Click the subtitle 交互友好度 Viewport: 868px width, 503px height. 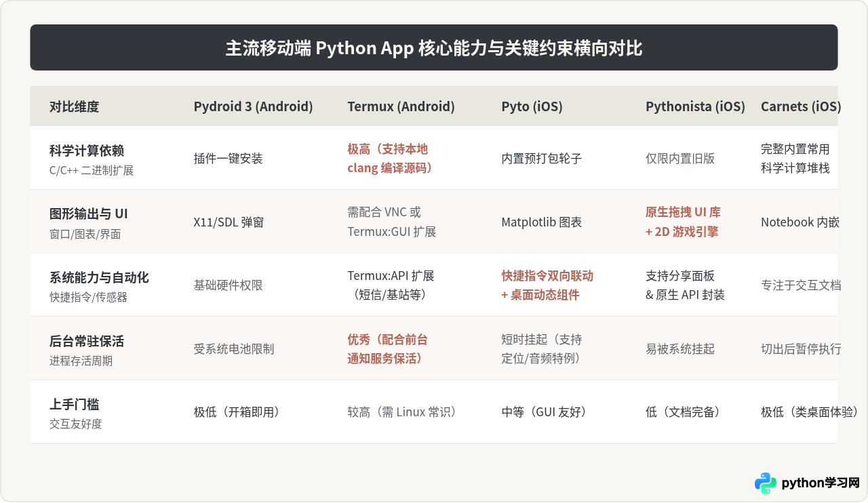point(75,424)
